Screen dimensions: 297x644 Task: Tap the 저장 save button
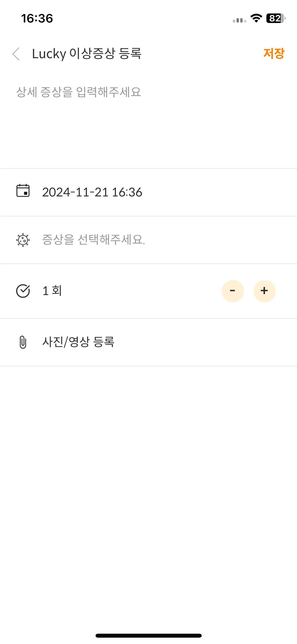pos(274,54)
